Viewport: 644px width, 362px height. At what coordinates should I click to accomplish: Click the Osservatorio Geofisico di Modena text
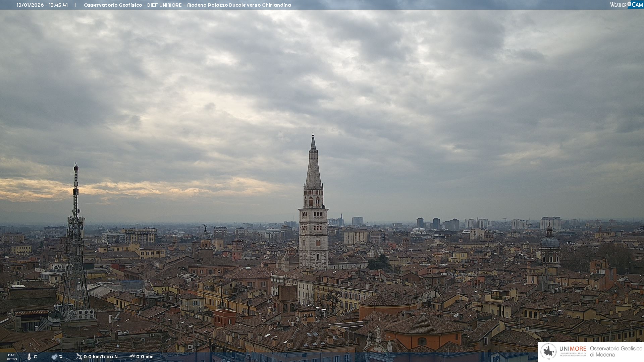click(616, 352)
